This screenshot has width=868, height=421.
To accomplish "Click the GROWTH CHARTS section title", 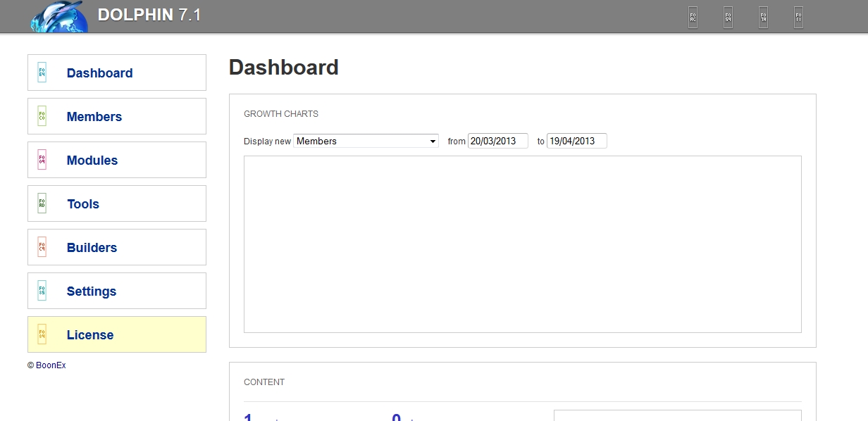I will click(x=281, y=113).
